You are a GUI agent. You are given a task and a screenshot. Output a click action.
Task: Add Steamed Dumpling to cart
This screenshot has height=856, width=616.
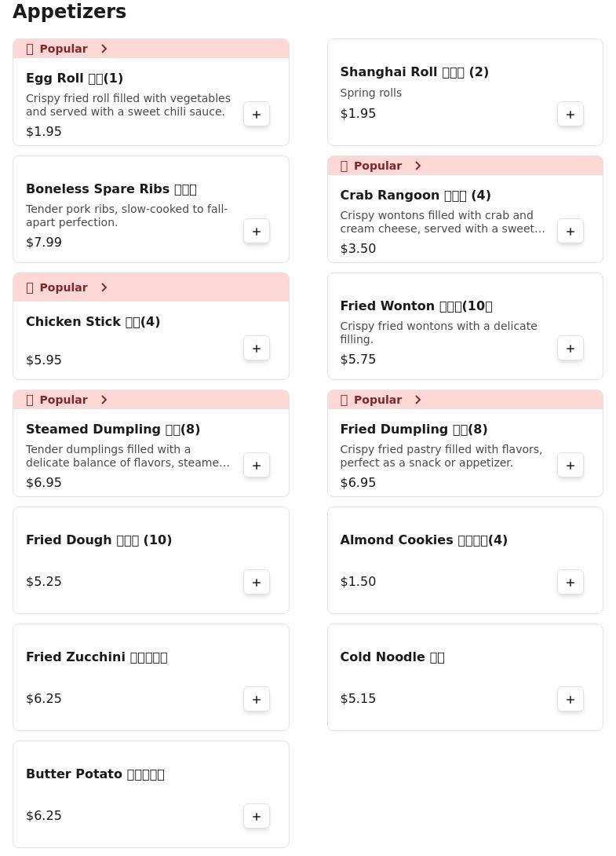tap(257, 465)
